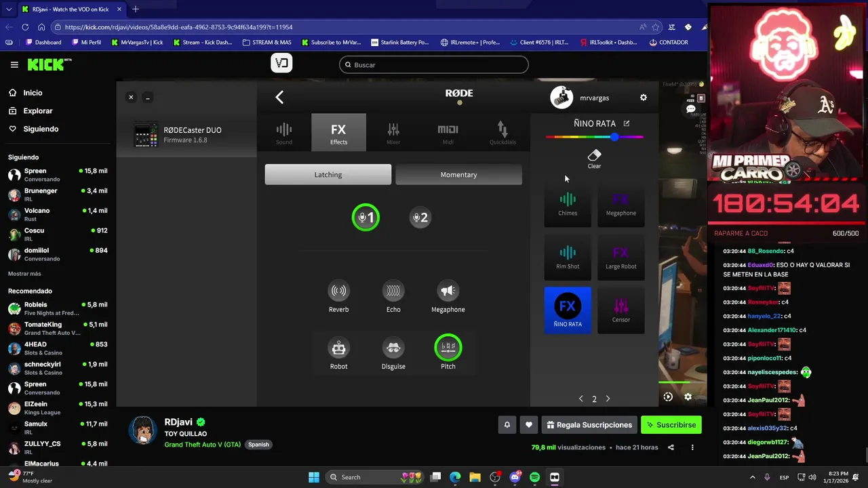Go to Inicio in the sidebar
The height and width of the screenshot is (488, 868).
(33, 93)
